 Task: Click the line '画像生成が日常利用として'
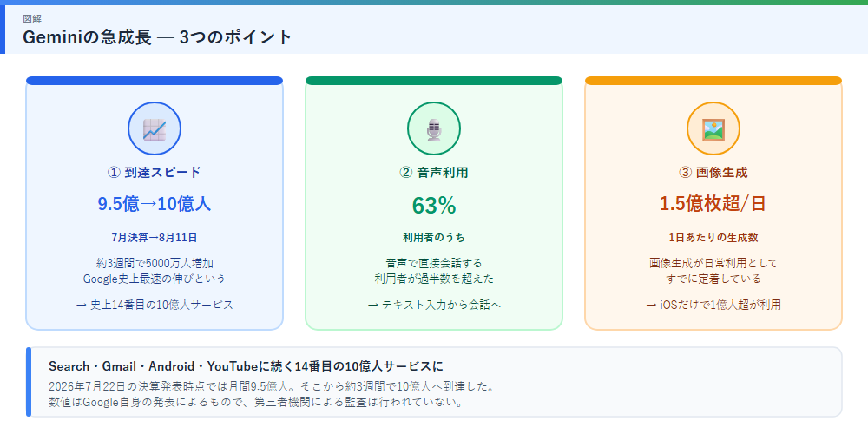(x=713, y=263)
